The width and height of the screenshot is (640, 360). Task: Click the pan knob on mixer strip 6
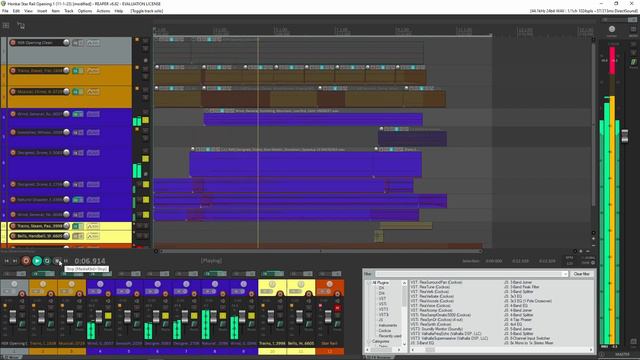(x=158, y=284)
